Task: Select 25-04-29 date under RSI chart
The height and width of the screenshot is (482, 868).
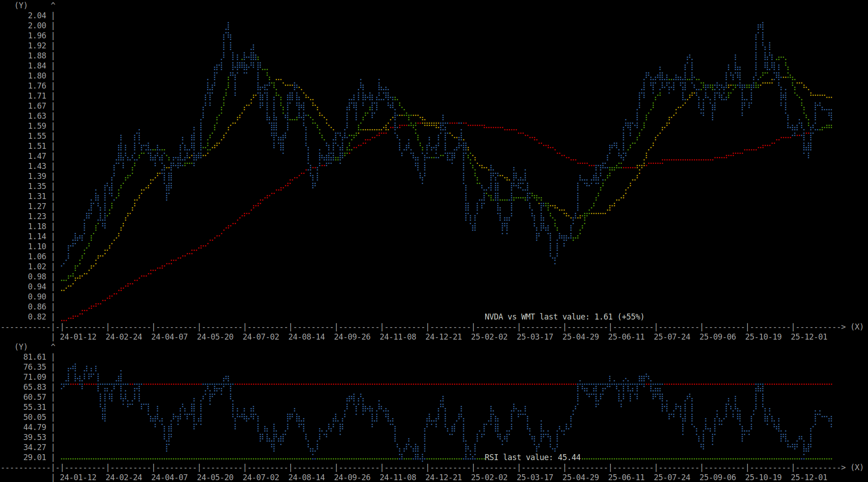Action: point(581,477)
